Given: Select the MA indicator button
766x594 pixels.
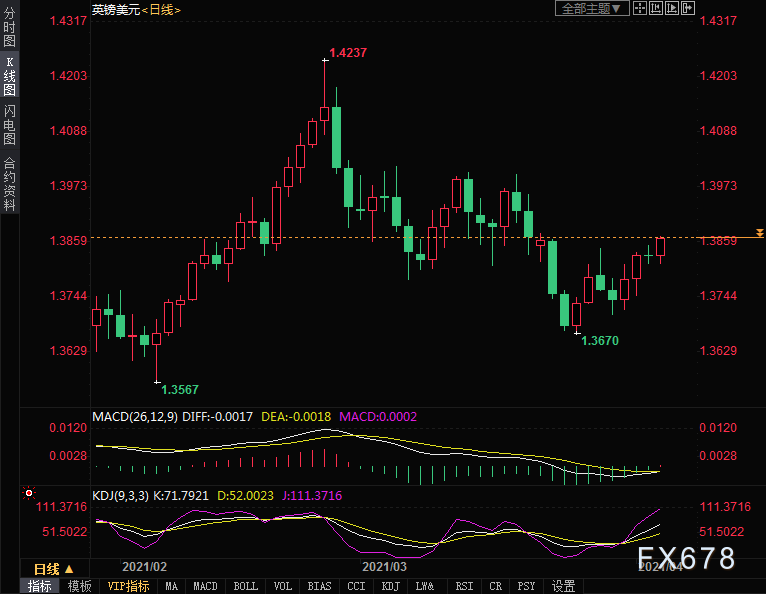Looking at the screenshot, I should click(171, 586).
